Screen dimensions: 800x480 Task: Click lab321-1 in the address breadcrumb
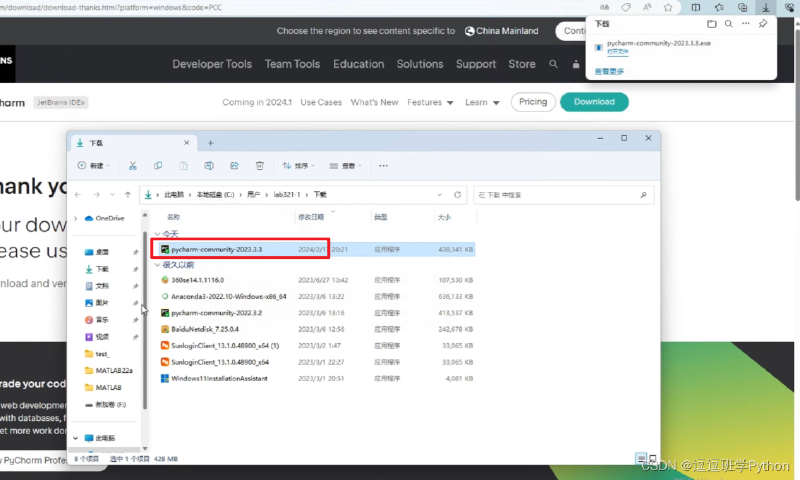coord(287,195)
